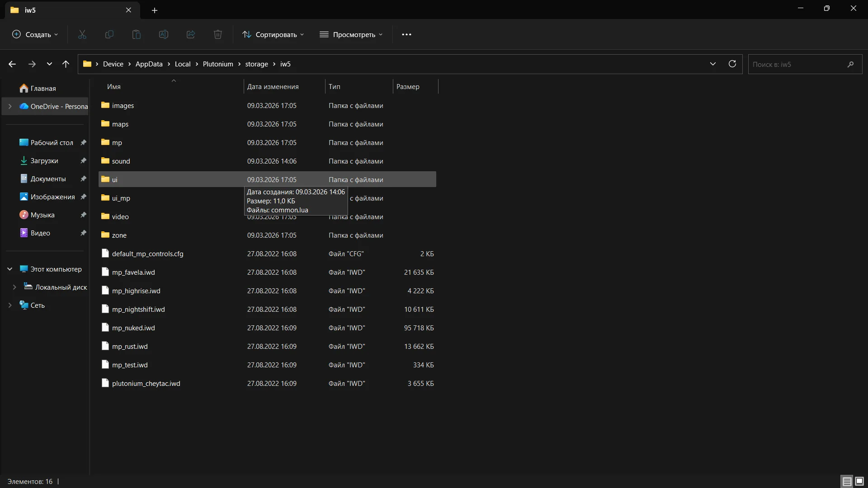Click the Share icon in toolbar
868x488 pixels.
[x=191, y=34]
